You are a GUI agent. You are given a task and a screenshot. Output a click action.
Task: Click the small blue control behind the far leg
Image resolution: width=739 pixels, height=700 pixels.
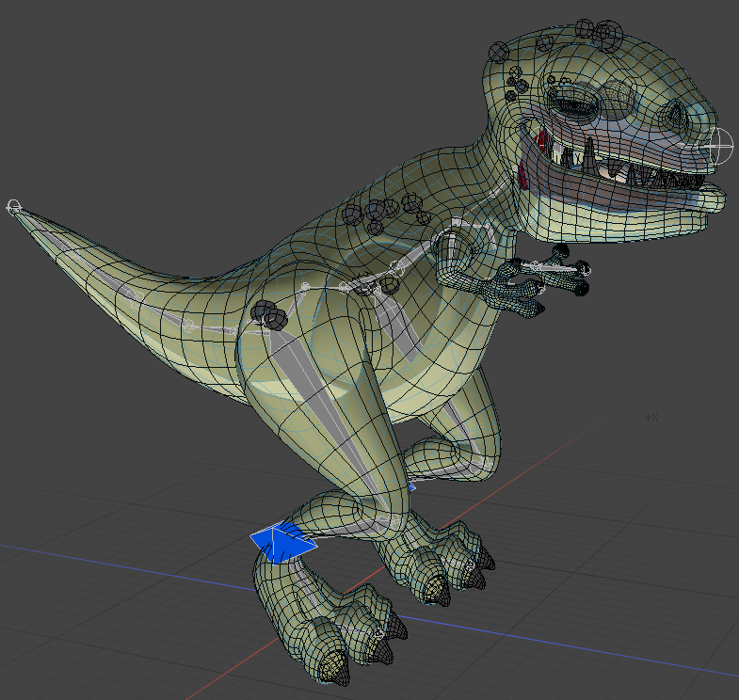coord(411,487)
